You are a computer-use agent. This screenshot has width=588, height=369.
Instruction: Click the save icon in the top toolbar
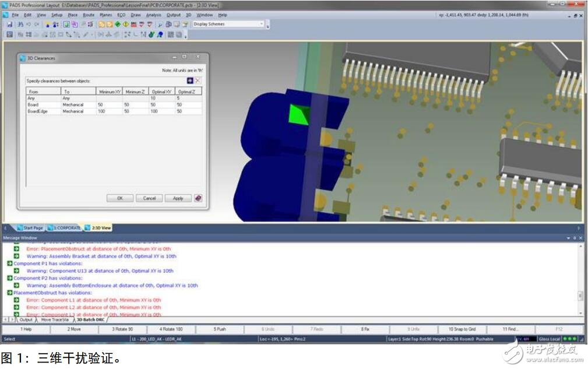click(10, 24)
